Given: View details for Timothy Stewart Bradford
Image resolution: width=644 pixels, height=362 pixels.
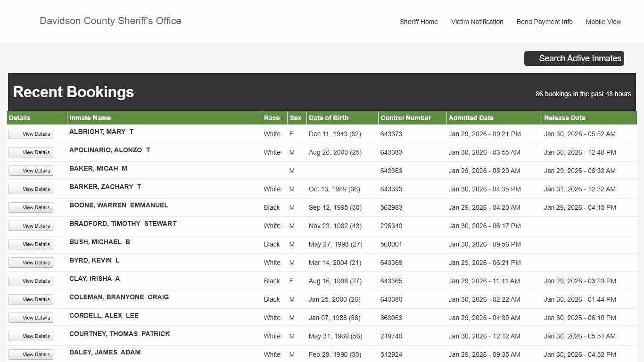Looking at the screenshot, I should point(31,226).
